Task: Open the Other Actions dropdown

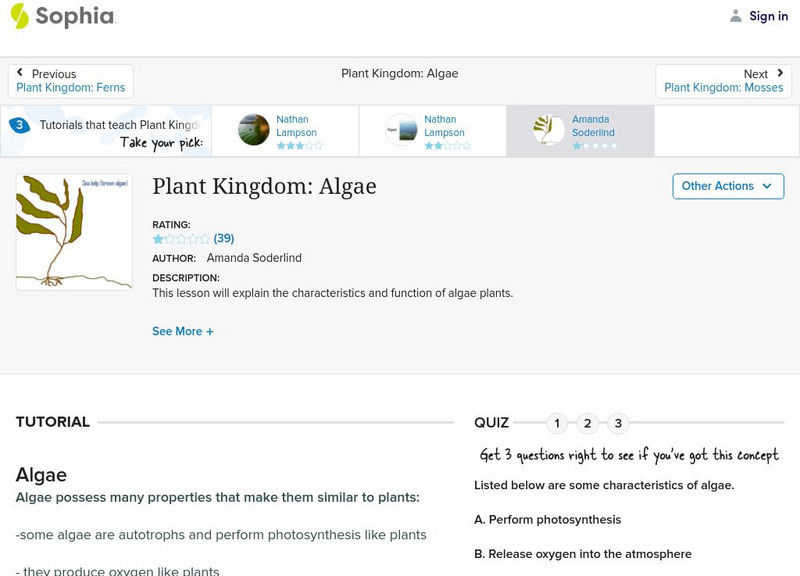Action: click(x=728, y=186)
